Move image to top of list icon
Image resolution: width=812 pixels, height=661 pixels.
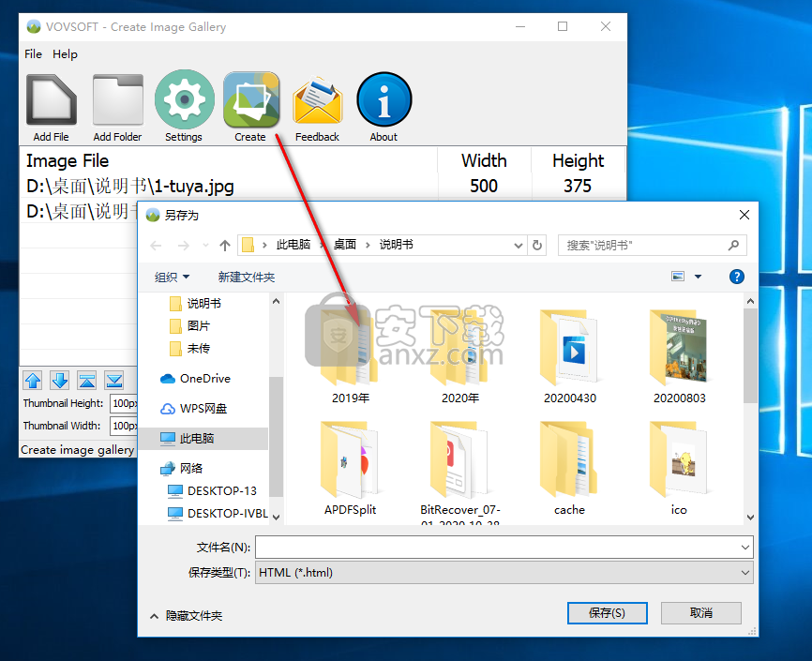point(87,381)
